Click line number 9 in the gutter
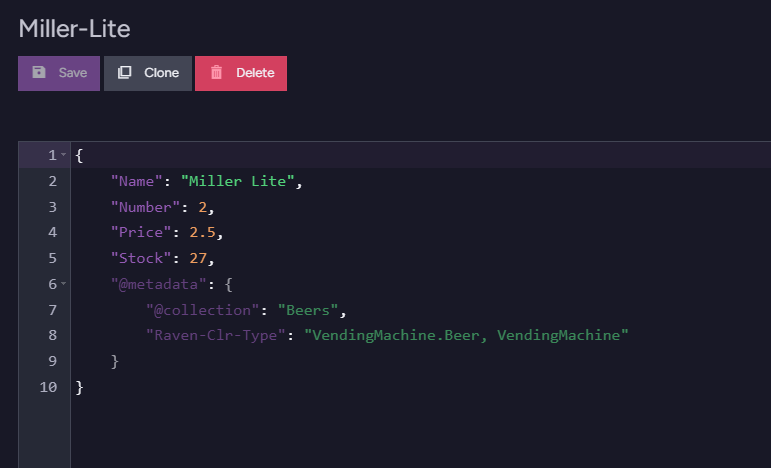 coord(53,361)
